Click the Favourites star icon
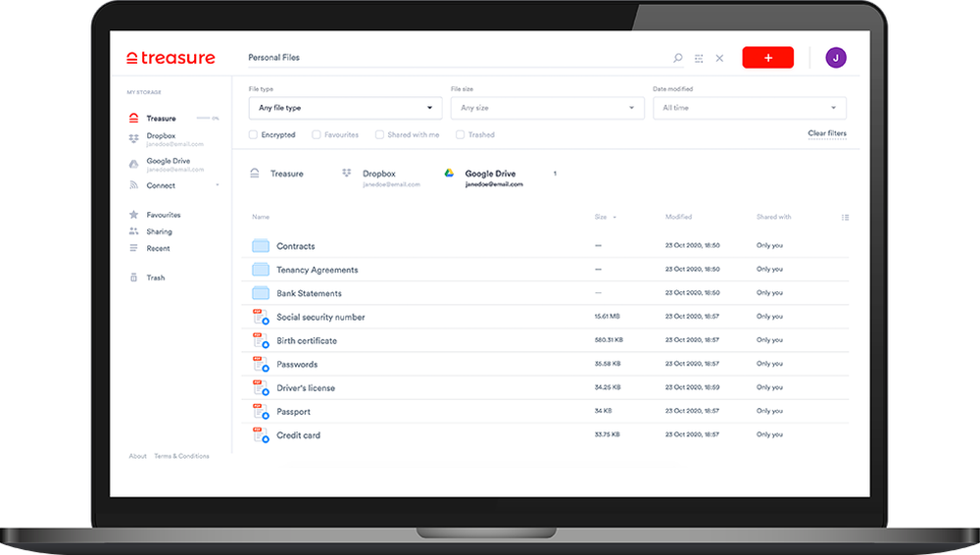 tap(133, 215)
